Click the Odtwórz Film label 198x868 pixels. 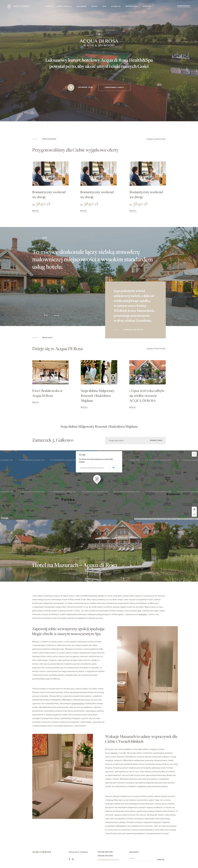(x=85, y=87)
